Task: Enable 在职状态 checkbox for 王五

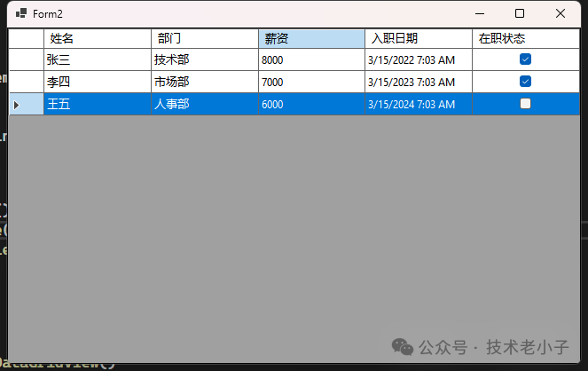Action: pos(525,104)
